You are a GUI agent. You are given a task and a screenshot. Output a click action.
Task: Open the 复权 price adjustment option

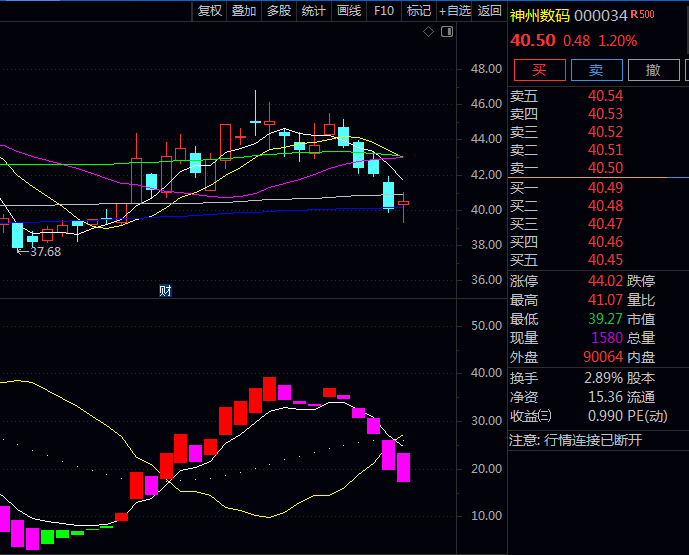(210, 11)
